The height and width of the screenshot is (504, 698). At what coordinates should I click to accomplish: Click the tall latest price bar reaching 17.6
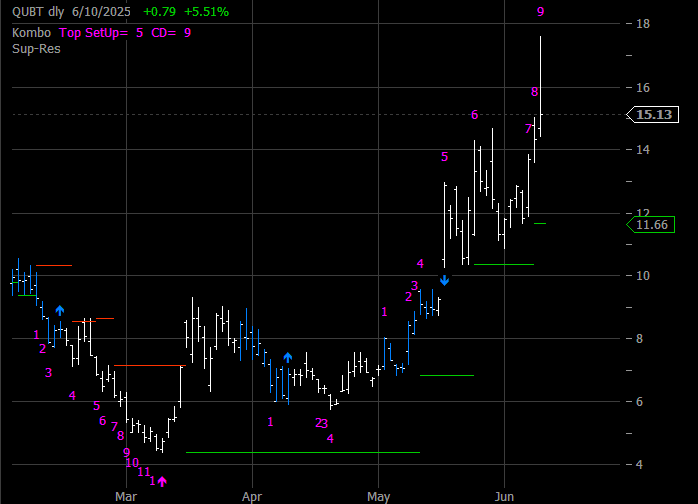pos(540,86)
